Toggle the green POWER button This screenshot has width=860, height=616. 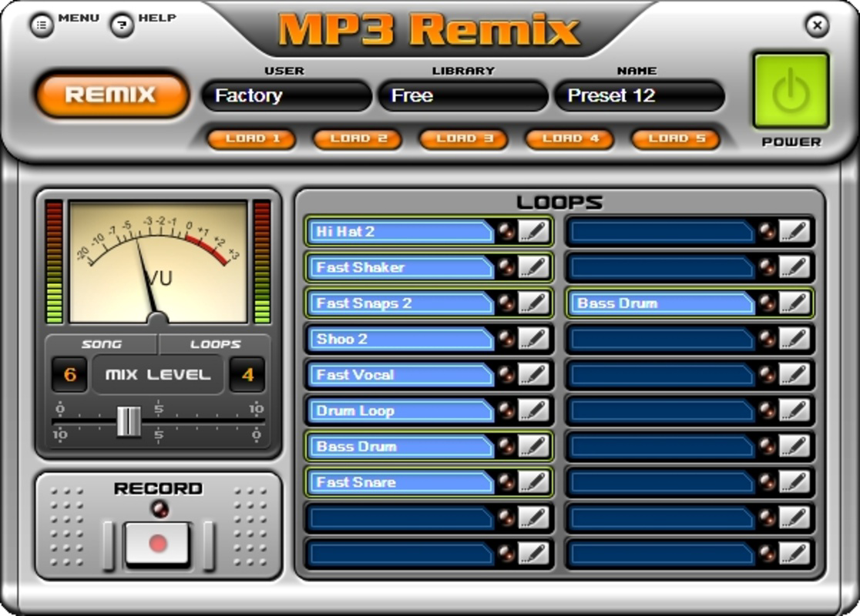(x=791, y=91)
